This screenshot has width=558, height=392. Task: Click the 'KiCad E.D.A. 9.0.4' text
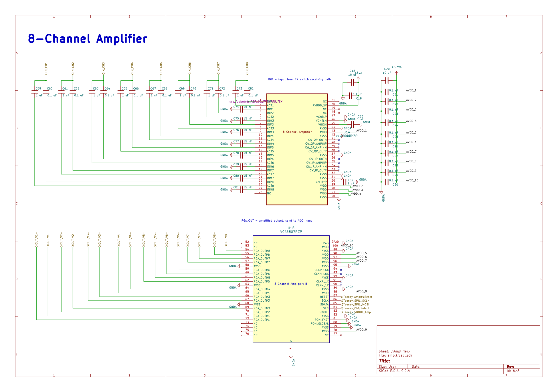click(394, 371)
